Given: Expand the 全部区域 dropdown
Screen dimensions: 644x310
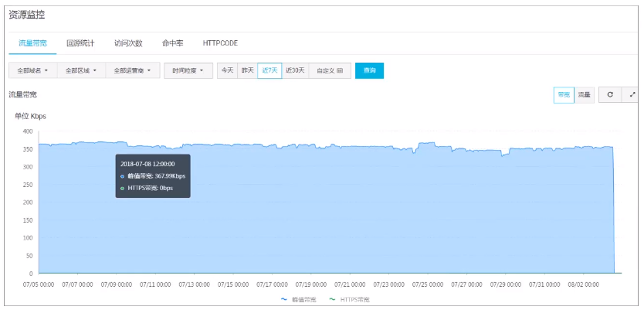Looking at the screenshot, I should (81, 70).
